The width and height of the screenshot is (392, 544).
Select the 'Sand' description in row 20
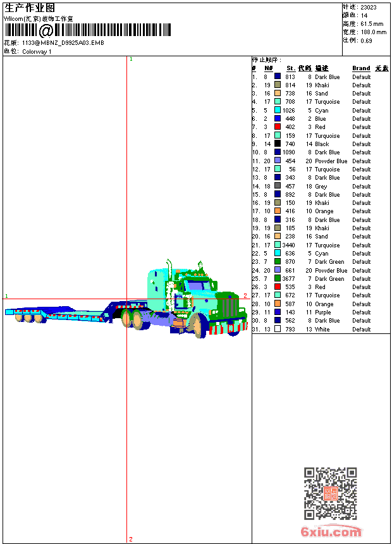click(x=321, y=237)
